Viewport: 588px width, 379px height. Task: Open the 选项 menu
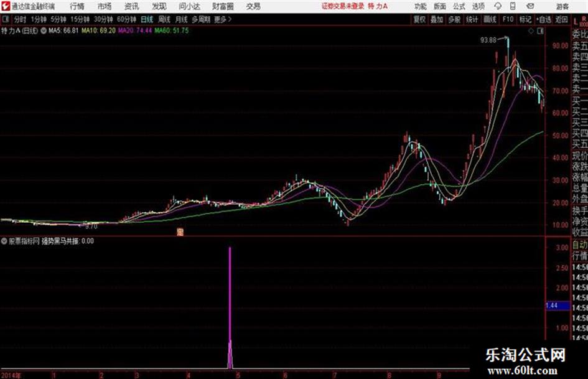[478, 6]
